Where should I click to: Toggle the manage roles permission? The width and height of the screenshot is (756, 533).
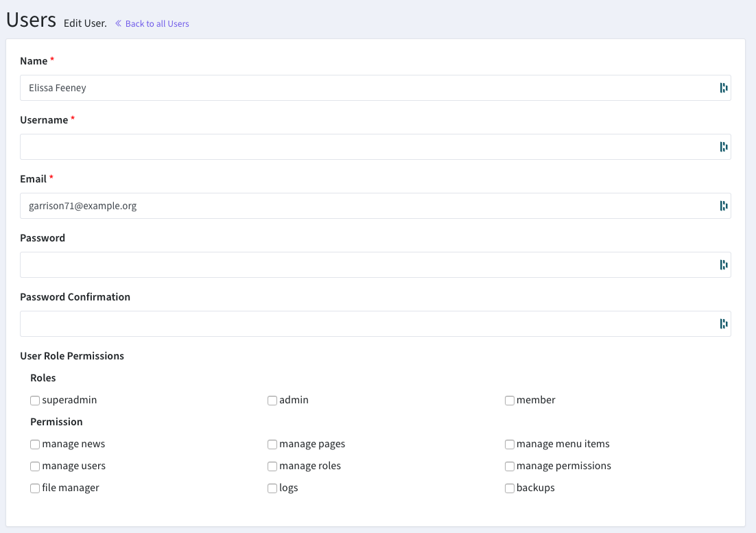click(272, 466)
